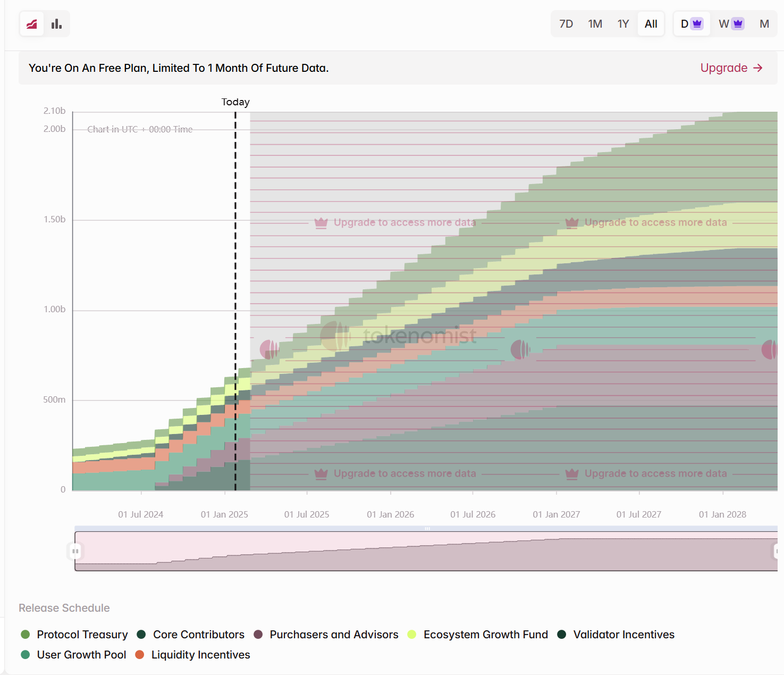Click the Upgrade link in banner

coord(723,68)
